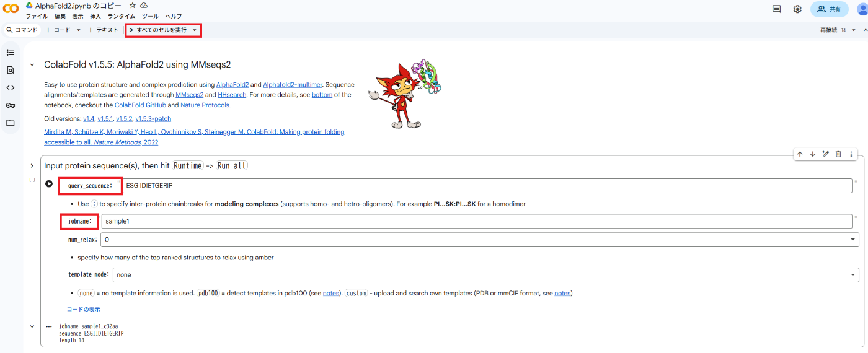Open the pdb100 notes link
The width and height of the screenshot is (868, 353).
point(330,293)
